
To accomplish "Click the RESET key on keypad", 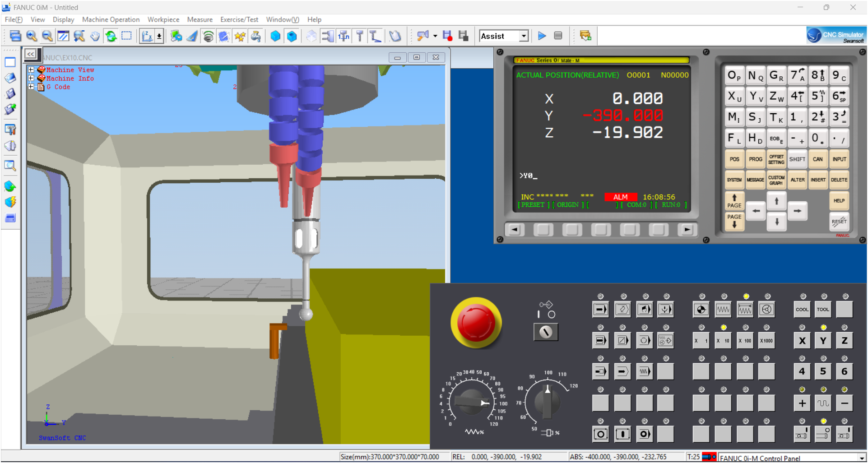I will (839, 222).
